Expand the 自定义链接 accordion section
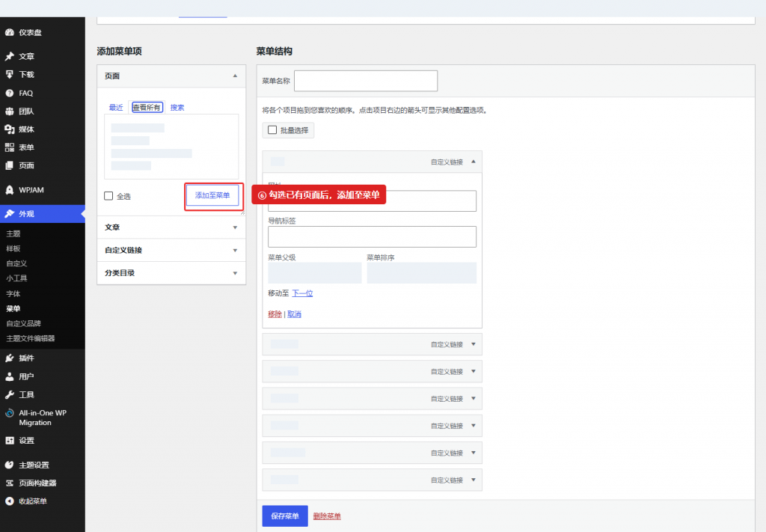Image resolution: width=766 pixels, height=532 pixels. point(171,250)
